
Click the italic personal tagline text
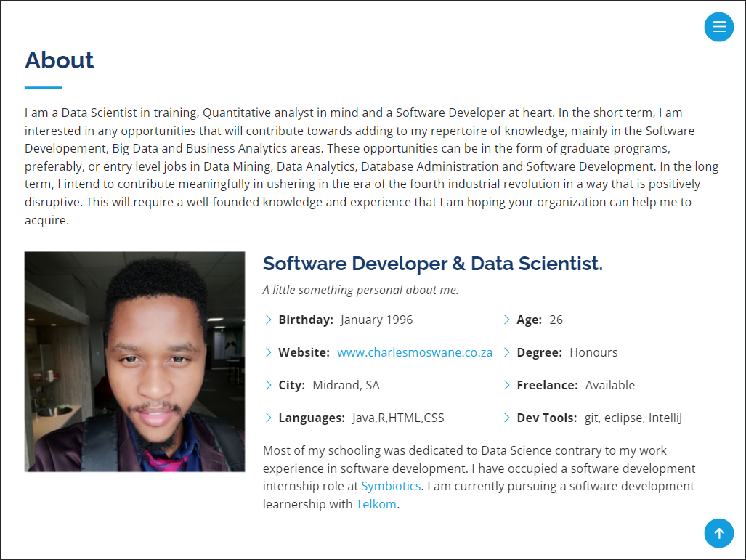point(360,291)
